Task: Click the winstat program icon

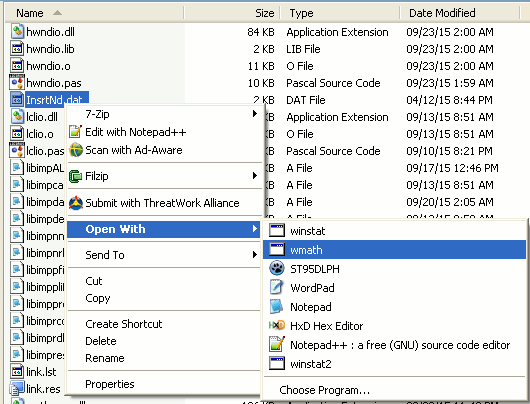Action: point(277,231)
